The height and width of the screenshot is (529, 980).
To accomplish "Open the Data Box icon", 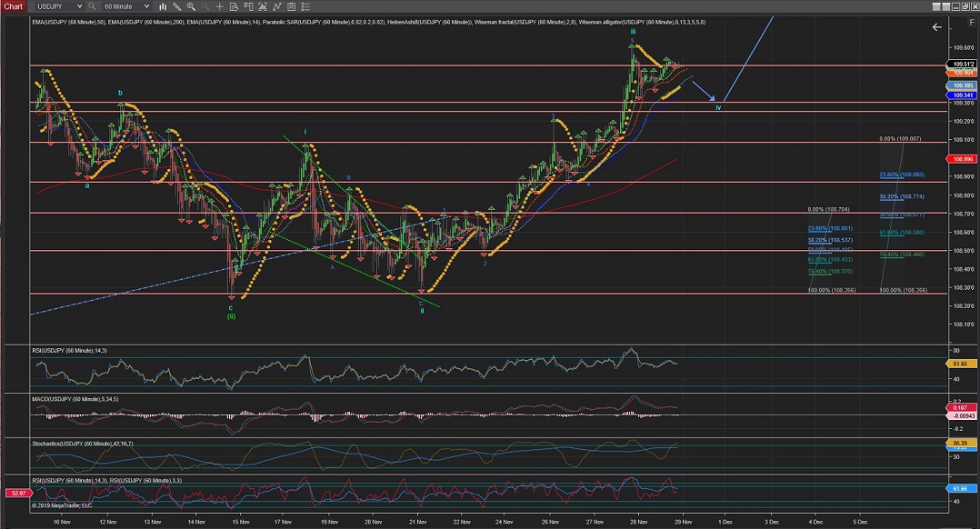I will [x=234, y=6].
